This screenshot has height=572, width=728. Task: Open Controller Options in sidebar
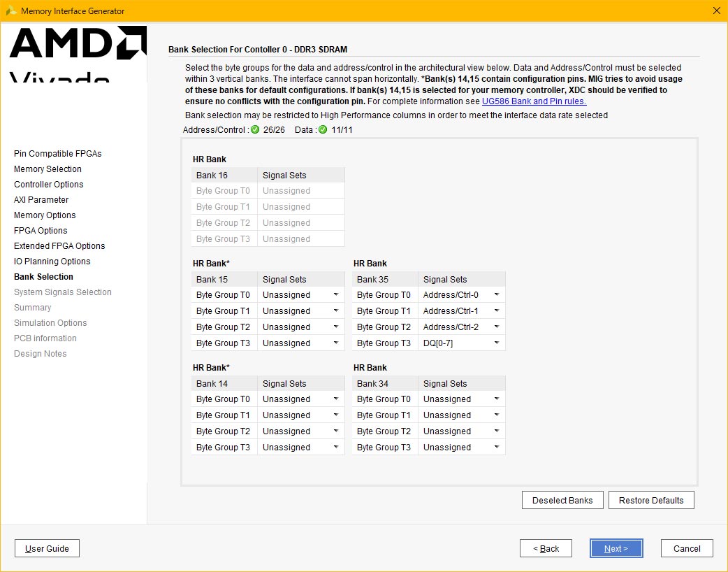(48, 185)
